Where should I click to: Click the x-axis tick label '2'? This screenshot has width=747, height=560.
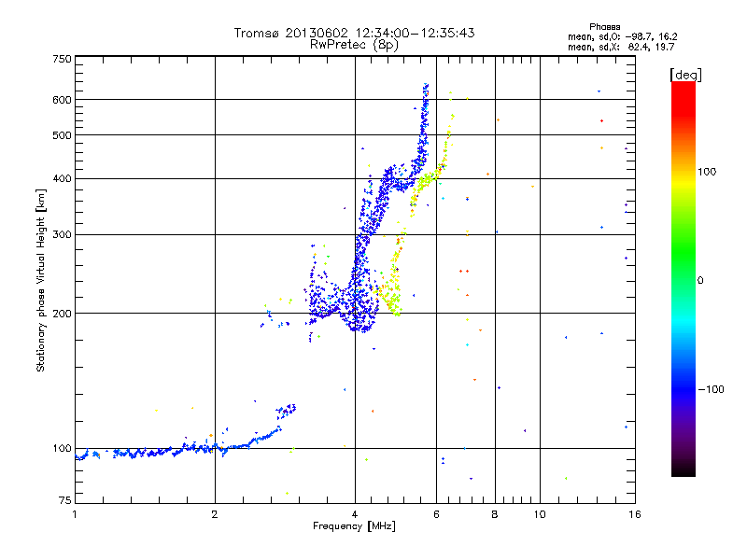[215, 514]
